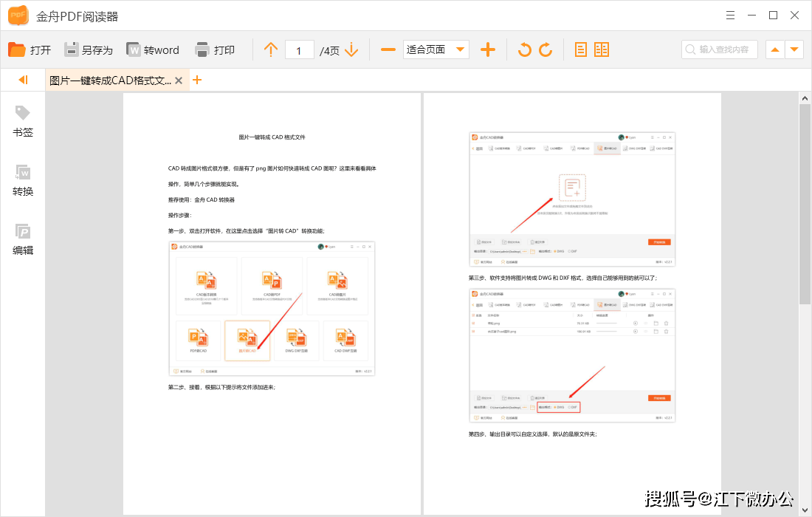Find previous search result arrow
The width and height of the screenshot is (812, 517).
tap(774, 49)
